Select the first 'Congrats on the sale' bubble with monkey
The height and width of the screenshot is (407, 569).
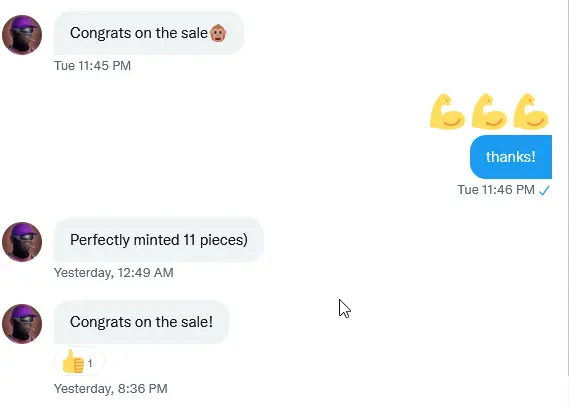coord(149,33)
